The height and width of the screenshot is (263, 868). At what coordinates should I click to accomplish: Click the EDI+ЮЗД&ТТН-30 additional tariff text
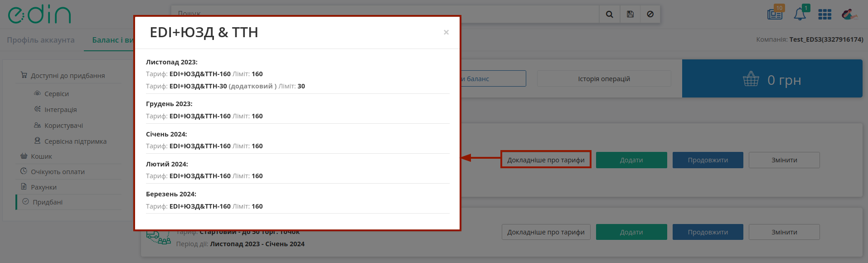pos(223,86)
